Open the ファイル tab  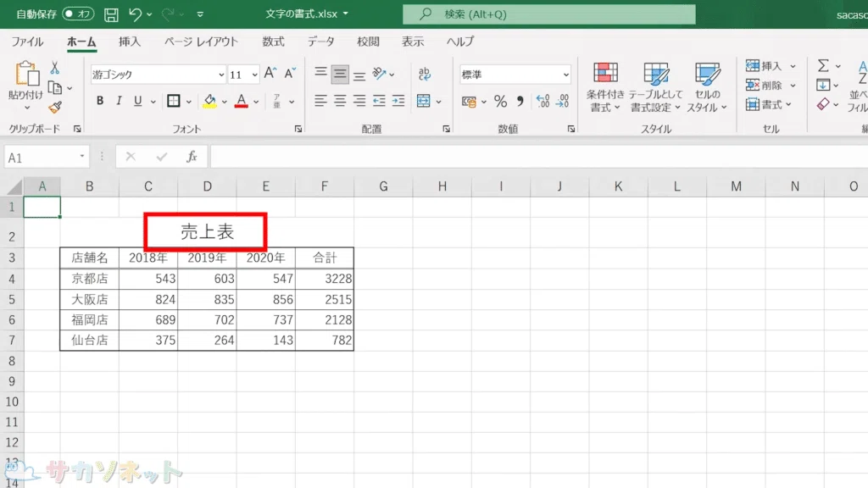27,42
